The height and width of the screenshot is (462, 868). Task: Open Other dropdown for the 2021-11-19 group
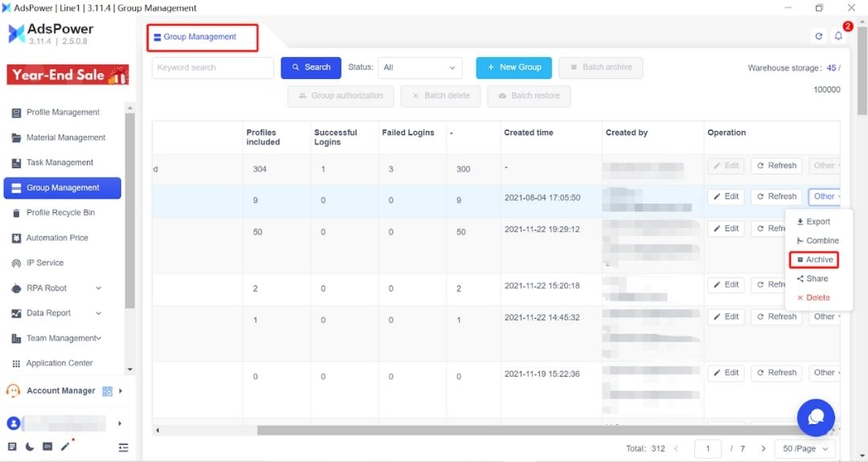click(825, 374)
